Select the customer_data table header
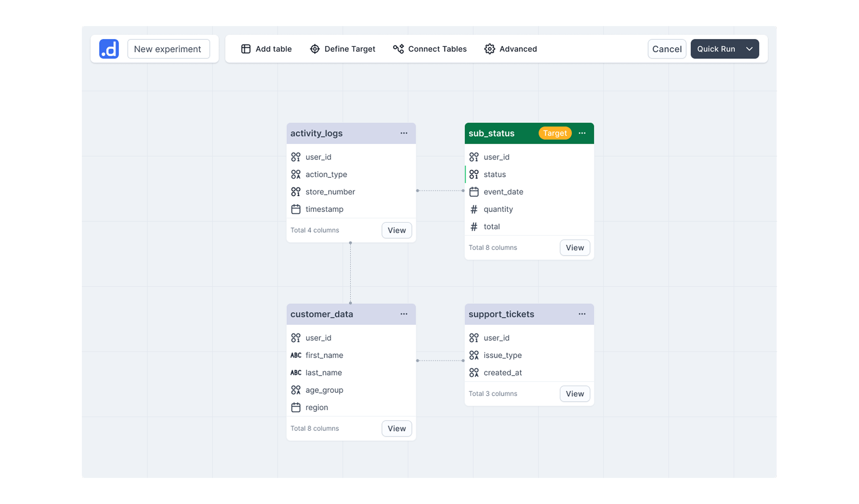This screenshot has height=504, width=859. tap(351, 314)
